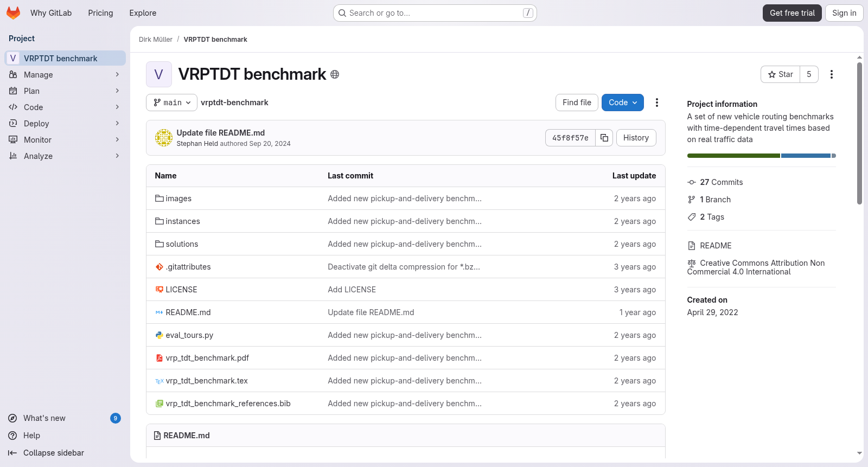The width and height of the screenshot is (868, 467).
Task: Click the What's new 9 notification badge
Action: tap(116, 418)
